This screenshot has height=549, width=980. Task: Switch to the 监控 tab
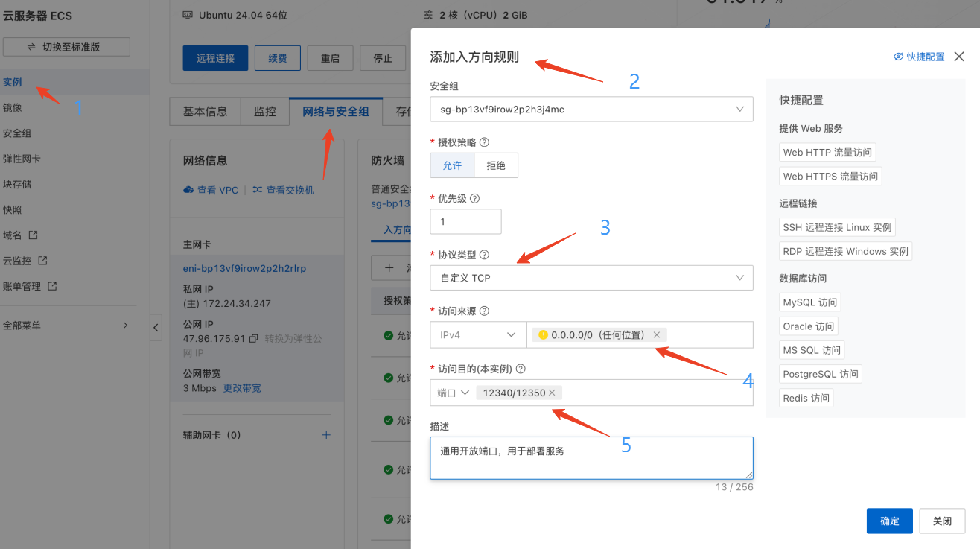pyautogui.click(x=264, y=111)
